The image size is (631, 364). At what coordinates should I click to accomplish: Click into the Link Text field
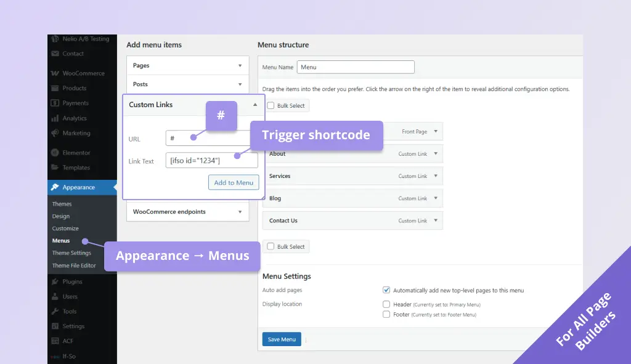click(x=211, y=161)
